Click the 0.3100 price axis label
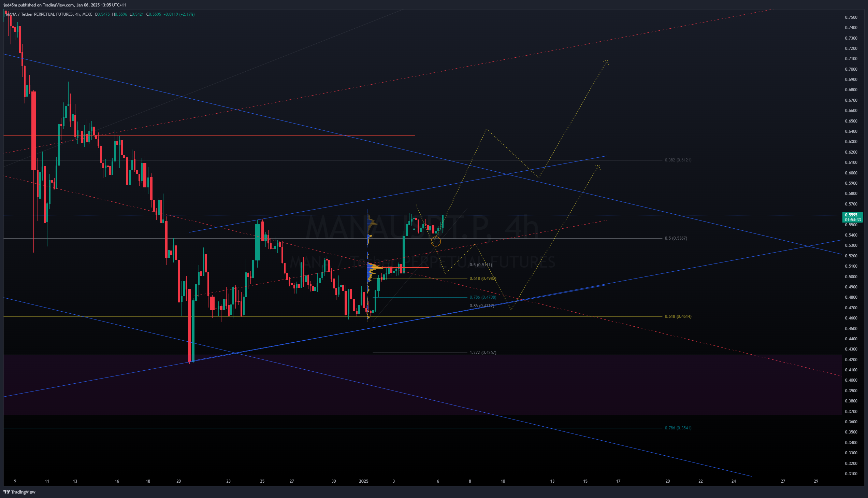This screenshot has width=868, height=498. [851, 474]
